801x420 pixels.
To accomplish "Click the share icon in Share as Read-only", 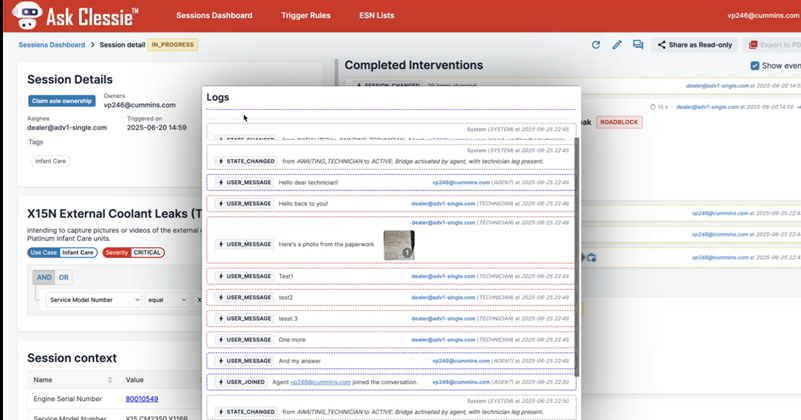I will (662, 45).
